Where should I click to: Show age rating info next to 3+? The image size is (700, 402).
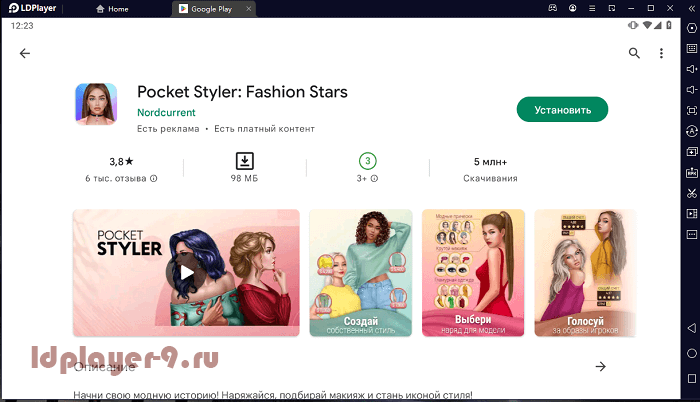(374, 178)
